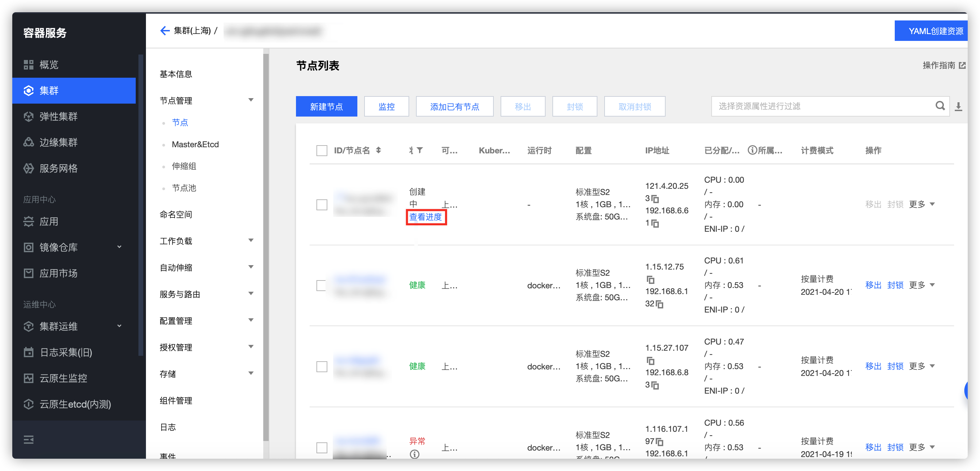Click the 弹性集群 icon
The width and height of the screenshot is (980, 471).
29,116
